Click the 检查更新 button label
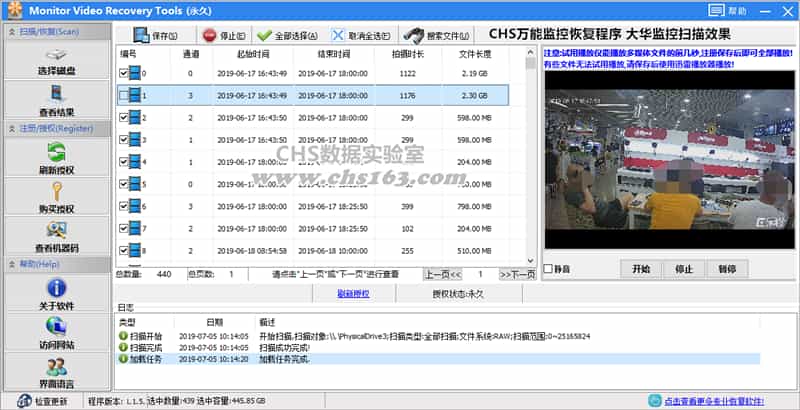Screen dimensions: 800x410 coord(51,401)
